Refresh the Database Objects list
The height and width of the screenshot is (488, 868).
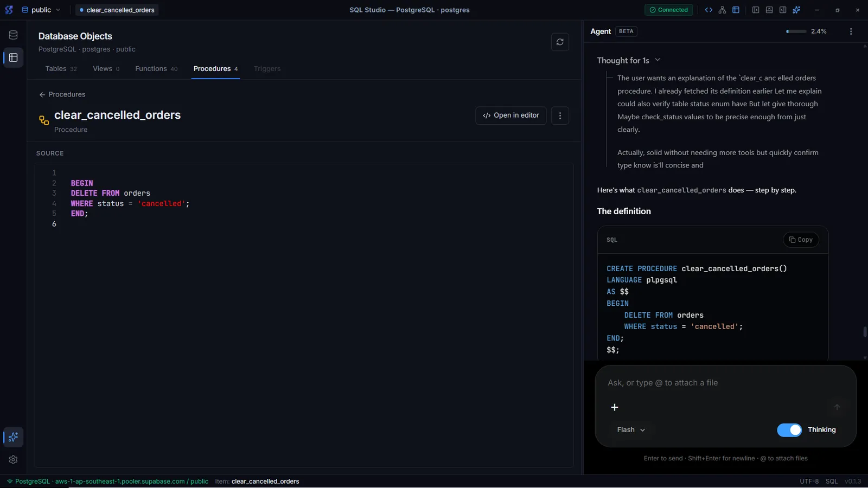coord(560,42)
